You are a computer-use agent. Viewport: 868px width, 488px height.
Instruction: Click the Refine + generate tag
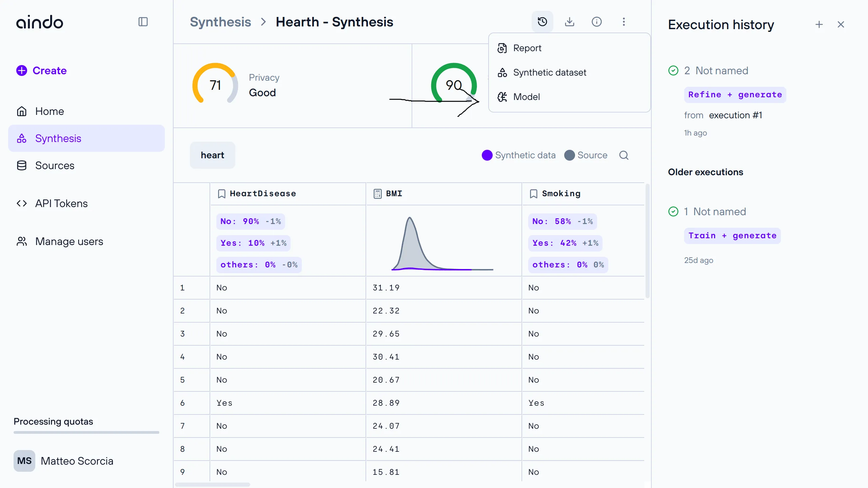(x=735, y=95)
